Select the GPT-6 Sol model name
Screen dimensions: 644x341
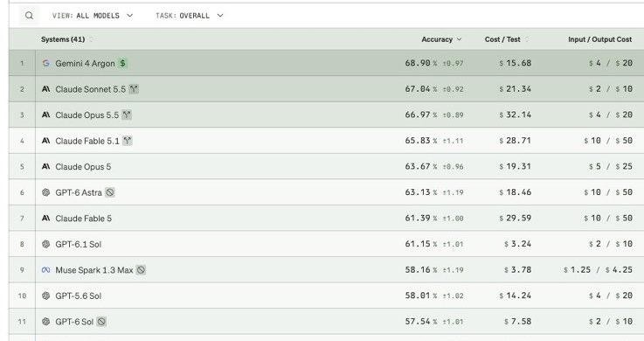pos(74,322)
